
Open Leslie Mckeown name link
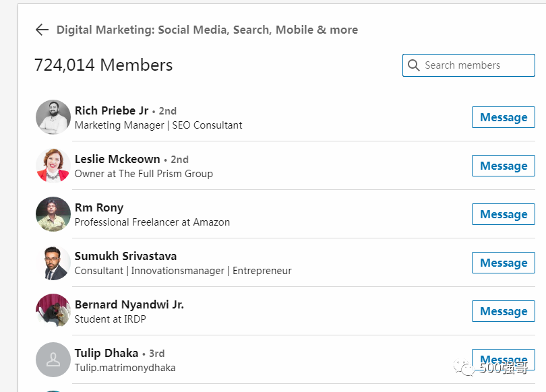click(117, 159)
